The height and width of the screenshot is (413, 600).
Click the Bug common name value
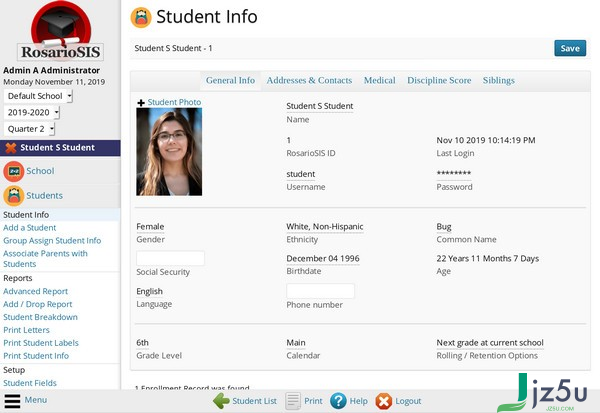click(x=444, y=227)
